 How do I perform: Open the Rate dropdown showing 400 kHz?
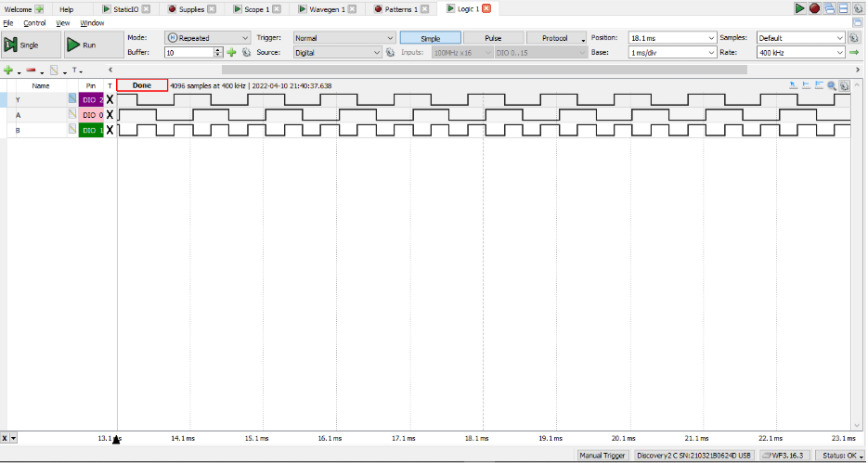coord(800,53)
